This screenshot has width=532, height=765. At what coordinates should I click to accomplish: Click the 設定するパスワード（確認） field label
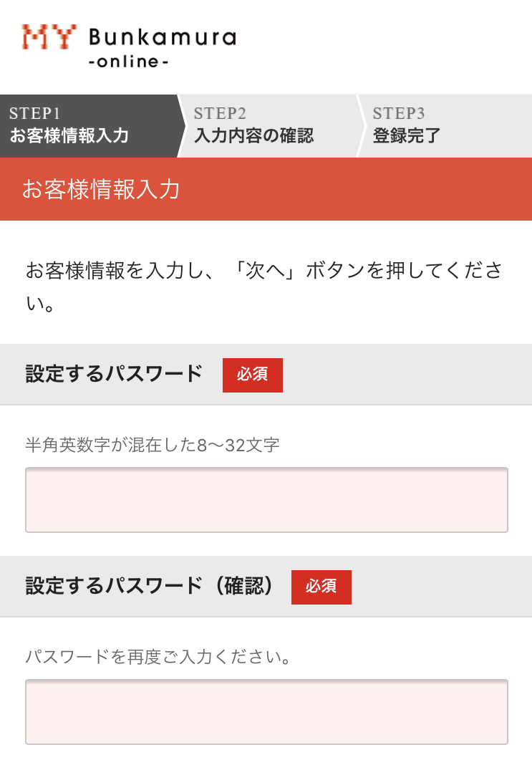coord(150,586)
